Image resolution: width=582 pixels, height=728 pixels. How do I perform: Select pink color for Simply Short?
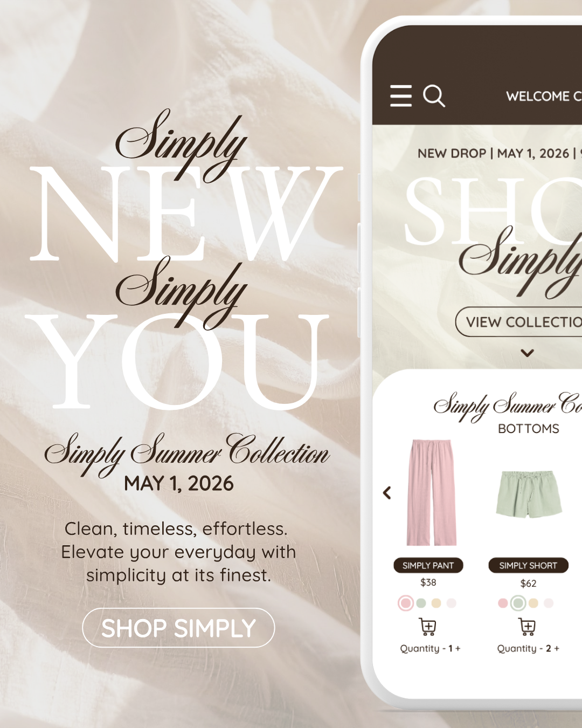pyautogui.click(x=503, y=603)
